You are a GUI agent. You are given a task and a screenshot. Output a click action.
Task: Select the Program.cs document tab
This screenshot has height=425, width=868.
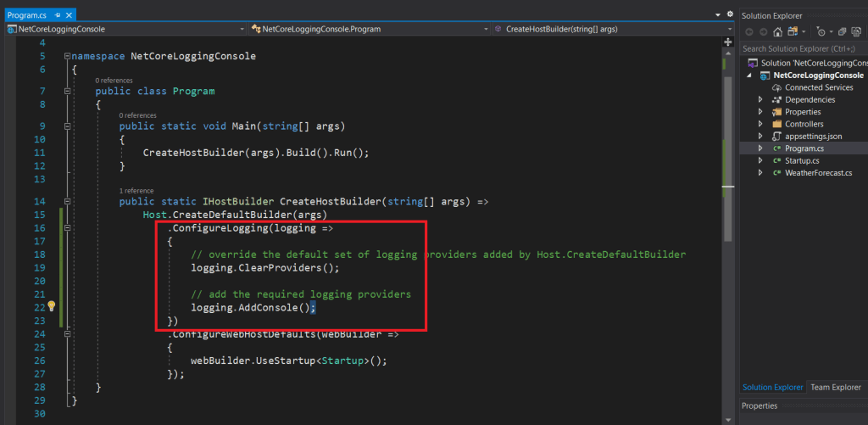coord(25,15)
